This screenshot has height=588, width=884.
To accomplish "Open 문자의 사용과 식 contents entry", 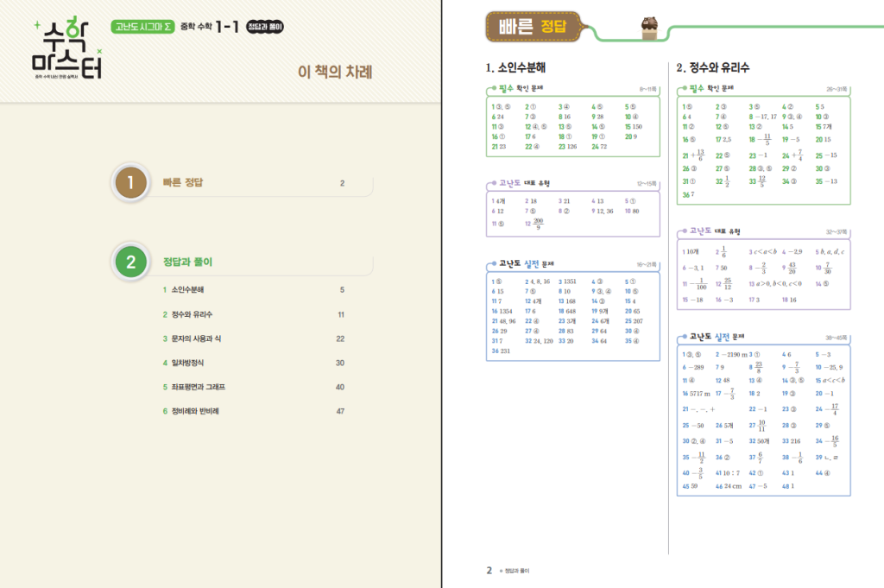I will click(x=198, y=338).
